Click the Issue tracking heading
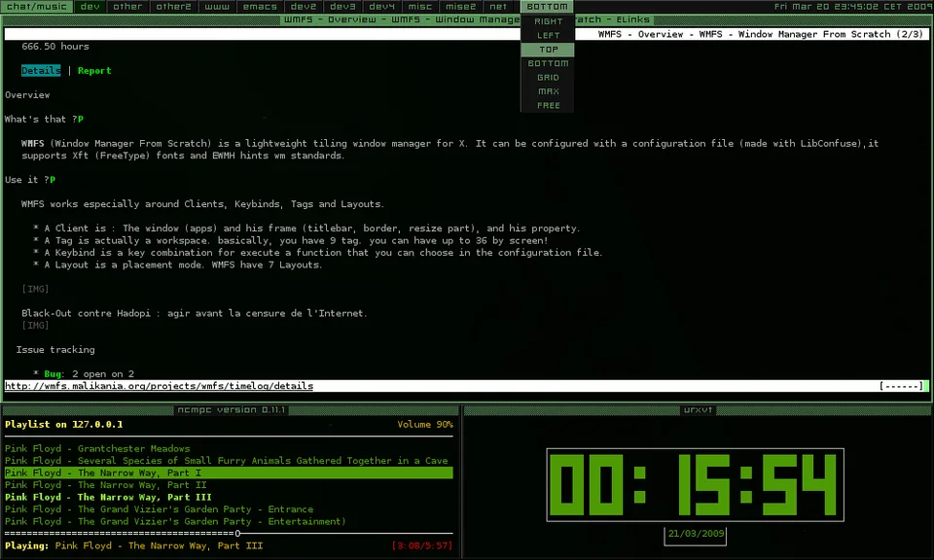The image size is (934, 560). point(55,350)
